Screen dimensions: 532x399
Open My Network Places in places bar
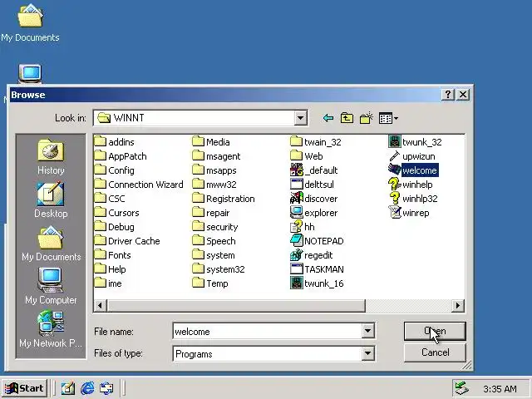pyautogui.click(x=51, y=329)
